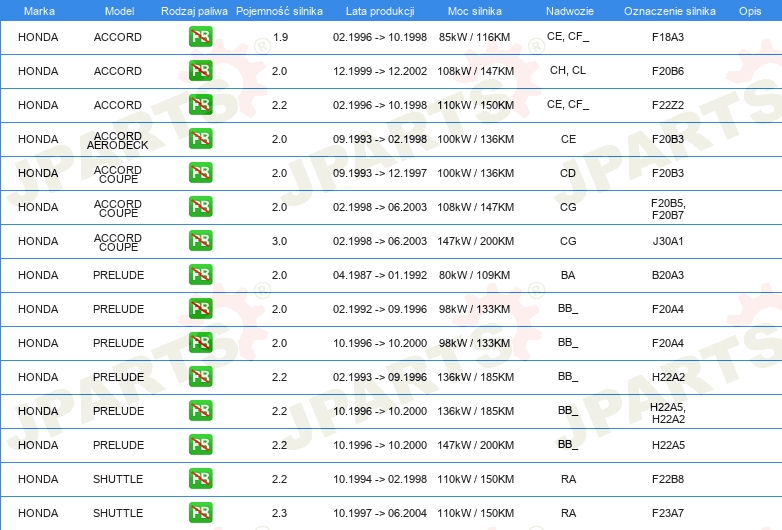Click the Opis column header
782x530 pixels.
(x=750, y=11)
